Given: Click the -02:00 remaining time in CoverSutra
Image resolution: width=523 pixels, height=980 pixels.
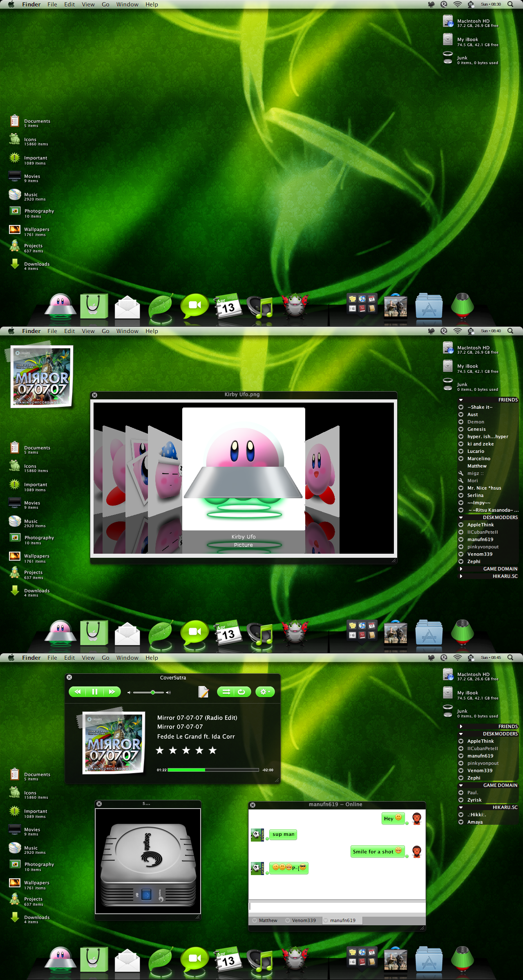Looking at the screenshot, I should coord(268,770).
